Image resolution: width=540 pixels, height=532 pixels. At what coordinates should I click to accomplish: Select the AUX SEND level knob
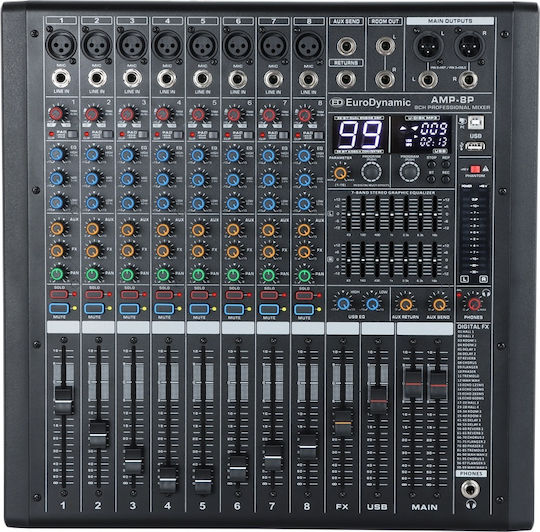click(x=439, y=304)
